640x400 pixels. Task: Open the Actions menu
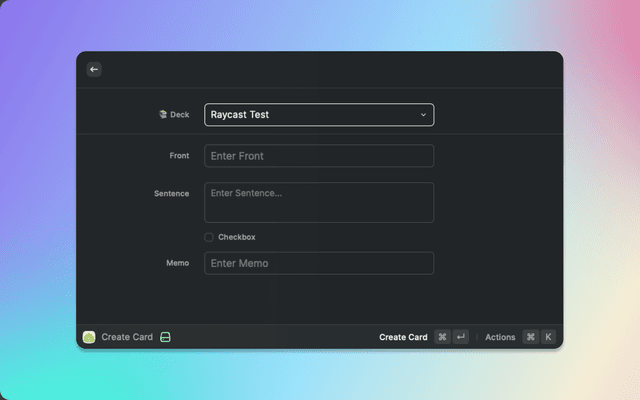tap(500, 337)
